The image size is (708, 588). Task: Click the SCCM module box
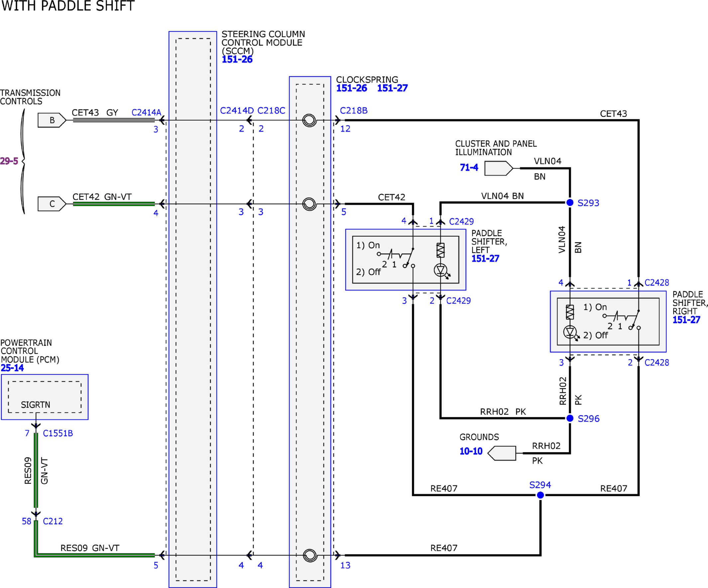coord(193,309)
